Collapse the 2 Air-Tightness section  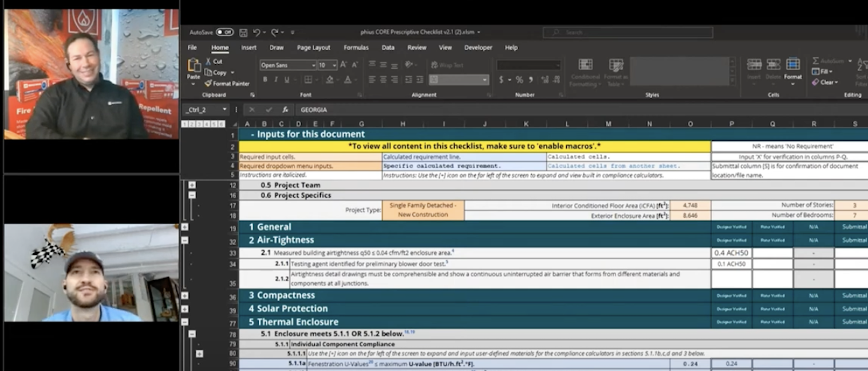[184, 240]
